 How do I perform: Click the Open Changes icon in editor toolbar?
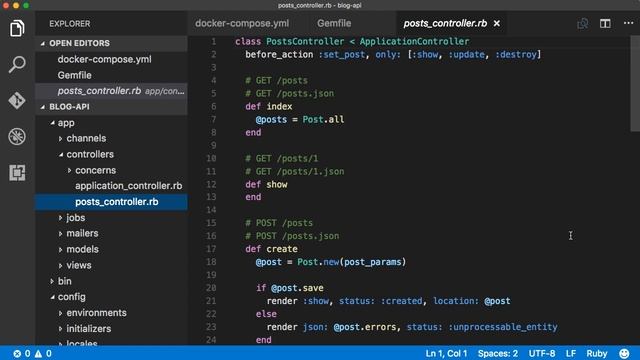pos(583,23)
